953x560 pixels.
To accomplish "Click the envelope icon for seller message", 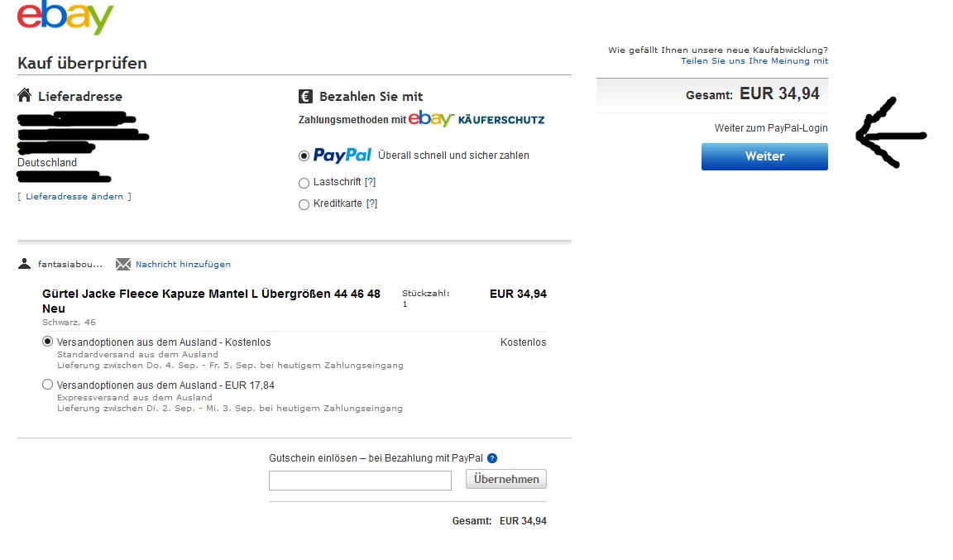I will pyautogui.click(x=123, y=265).
